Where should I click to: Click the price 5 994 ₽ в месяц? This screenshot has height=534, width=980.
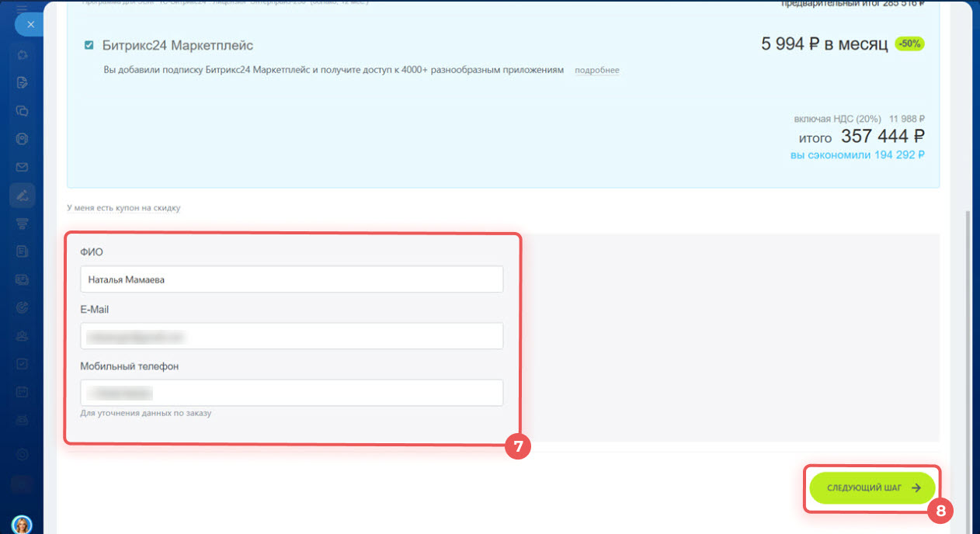coord(825,44)
